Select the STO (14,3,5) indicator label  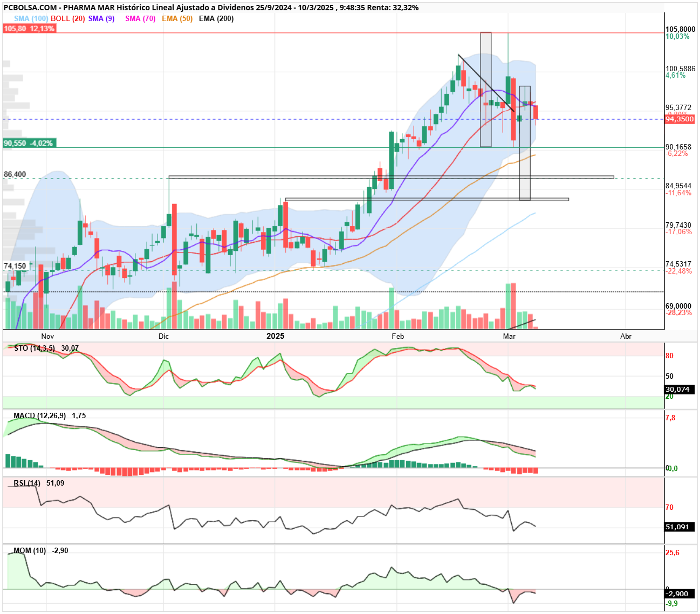35,349
